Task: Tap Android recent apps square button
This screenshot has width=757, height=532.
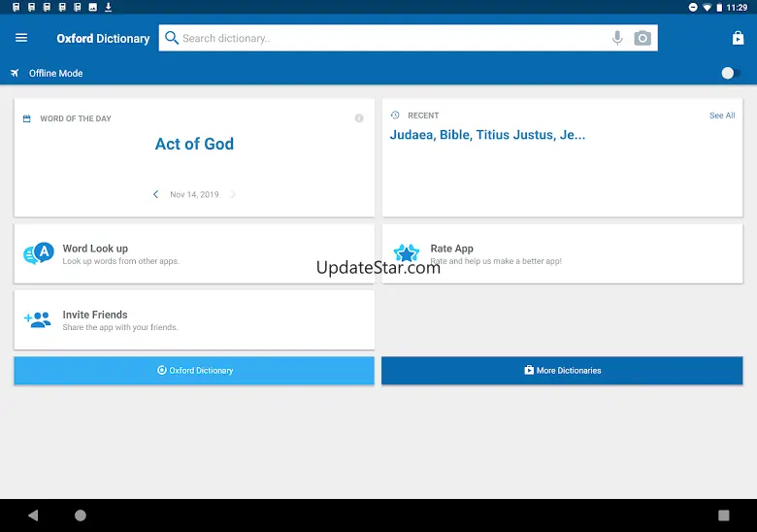Action: pos(723,515)
